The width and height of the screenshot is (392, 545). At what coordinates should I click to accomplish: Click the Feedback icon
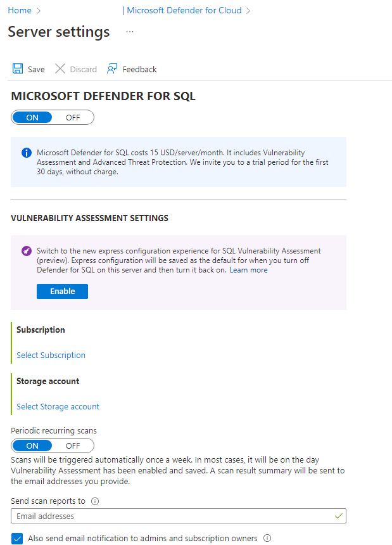(111, 68)
